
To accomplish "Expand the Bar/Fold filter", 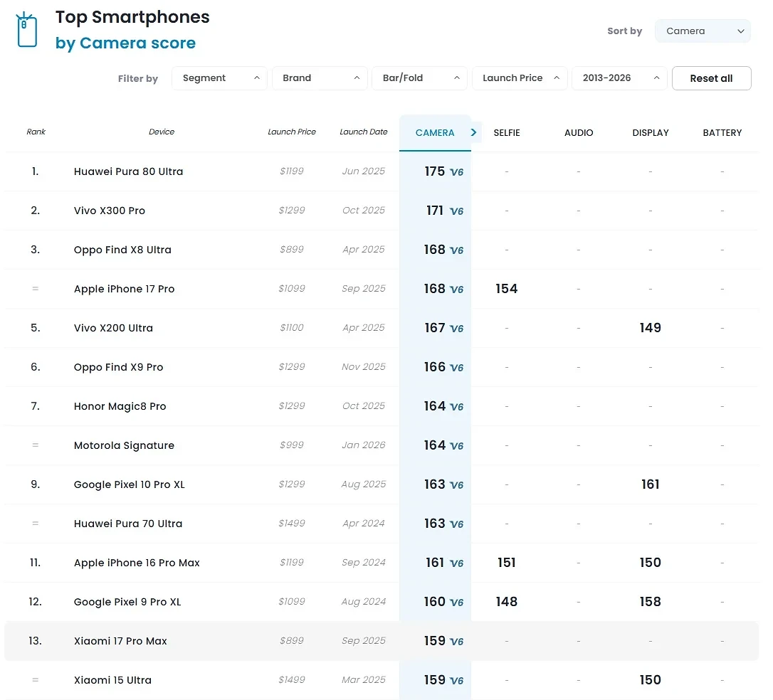I will 419,78.
